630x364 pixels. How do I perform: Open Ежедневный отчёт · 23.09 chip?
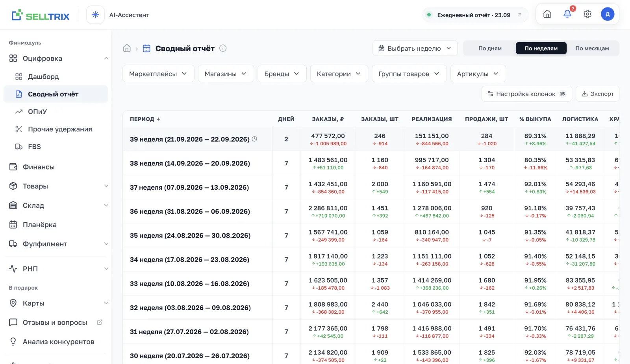(475, 15)
